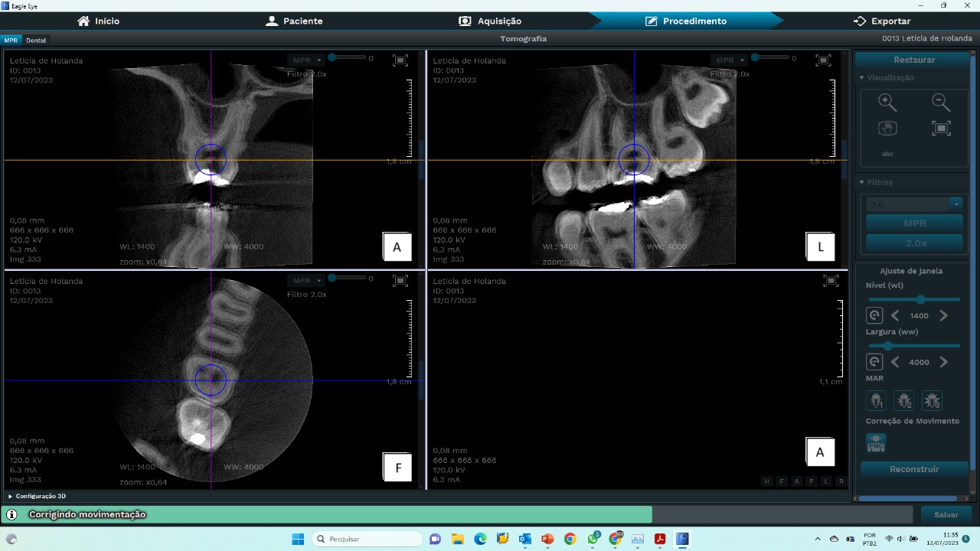Viewport: 980px width, 551px height.
Task: Click the PMC motion correction icon
Action: [x=876, y=442]
